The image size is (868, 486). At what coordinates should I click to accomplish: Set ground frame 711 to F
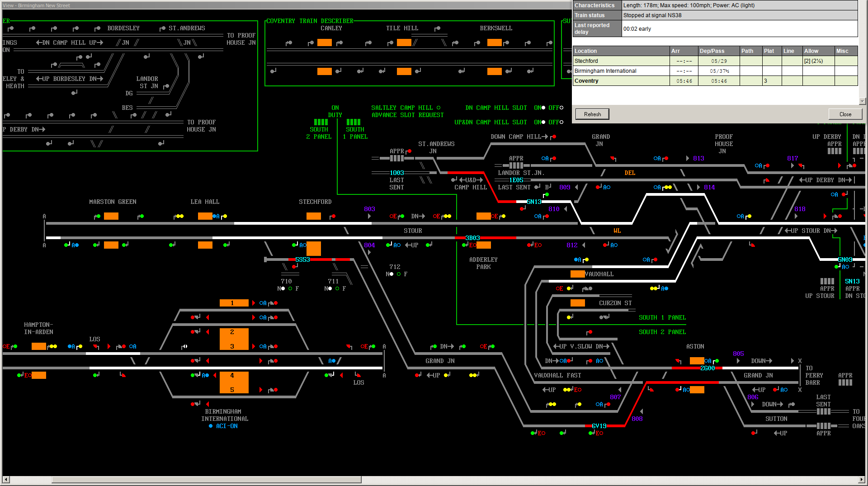[x=337, y=288]
